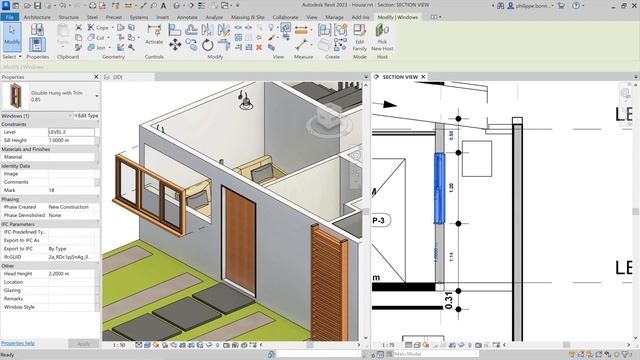
Task: Toggle the select-links option in the status bar
Action: coord(572,354)
